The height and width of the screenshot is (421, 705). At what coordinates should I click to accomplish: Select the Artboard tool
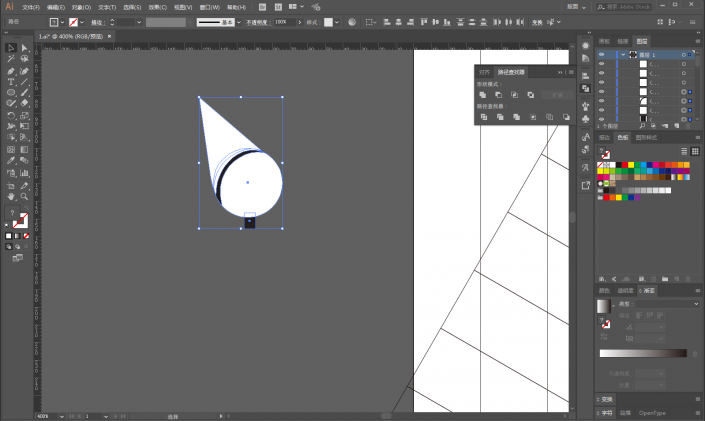tap(11, 185)
